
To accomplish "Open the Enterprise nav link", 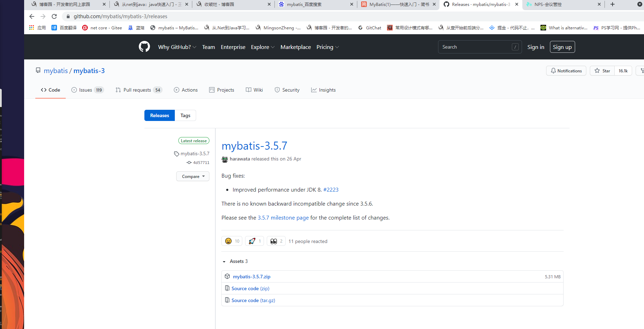I will pos(233,47).
